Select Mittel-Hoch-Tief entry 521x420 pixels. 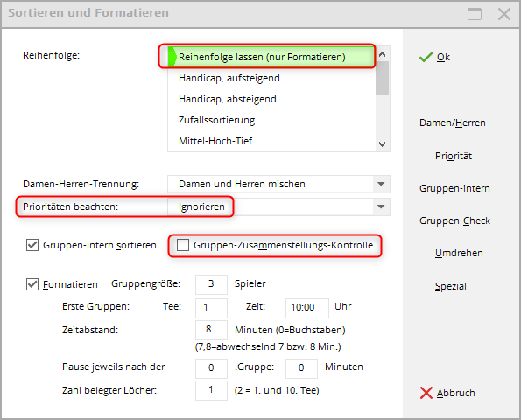coord(271,141)
